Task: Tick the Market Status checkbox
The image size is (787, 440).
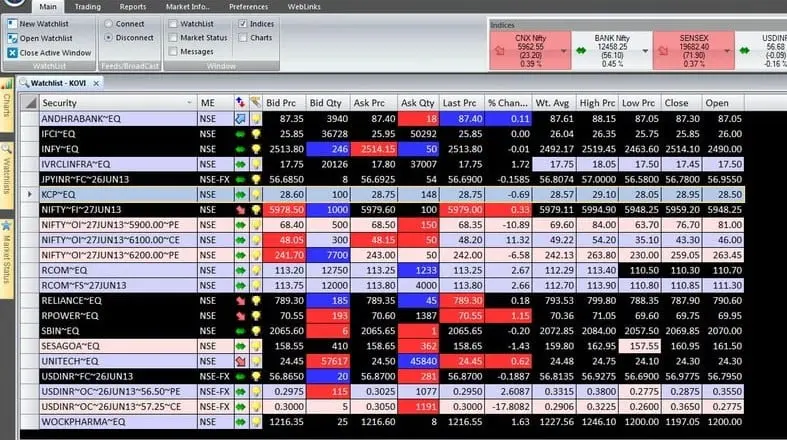Action: (x=173, y=38)
